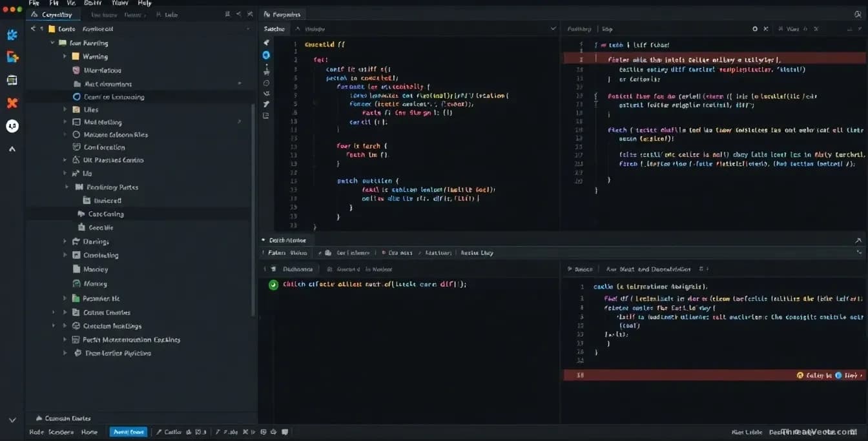Close the right editor tab with its X icon
Image resolution: width=868 pixels, height=441 pixels.
point(766,29)
